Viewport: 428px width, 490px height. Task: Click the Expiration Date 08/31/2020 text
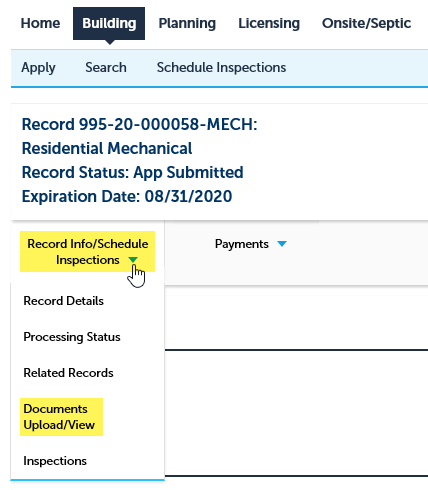(x=127, y=196)
